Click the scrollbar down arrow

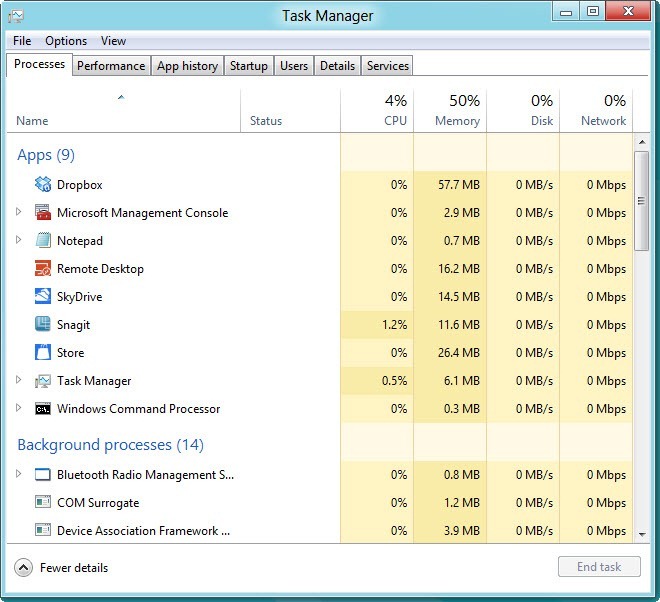(642, 534)
